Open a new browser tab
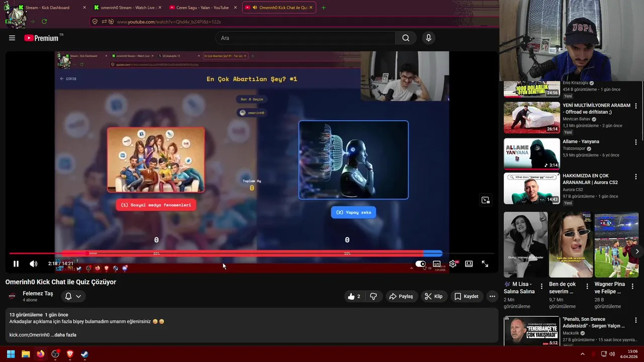This screenshot has width=644, height=362. point(324,8)
